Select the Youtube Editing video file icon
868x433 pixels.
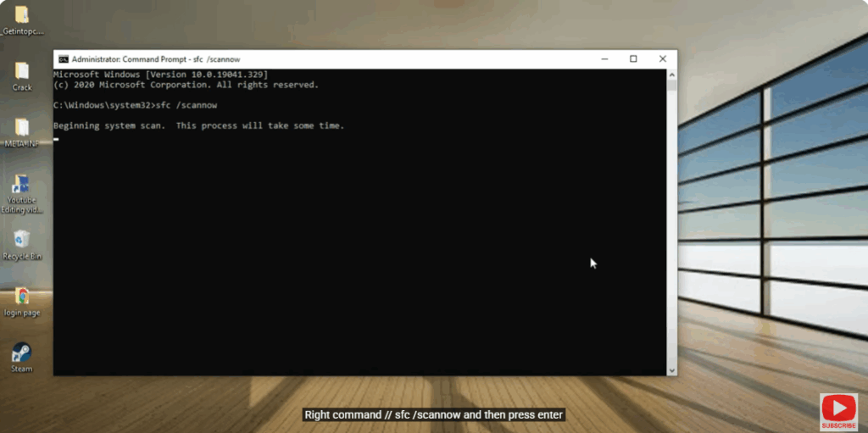tap(21, 185)
